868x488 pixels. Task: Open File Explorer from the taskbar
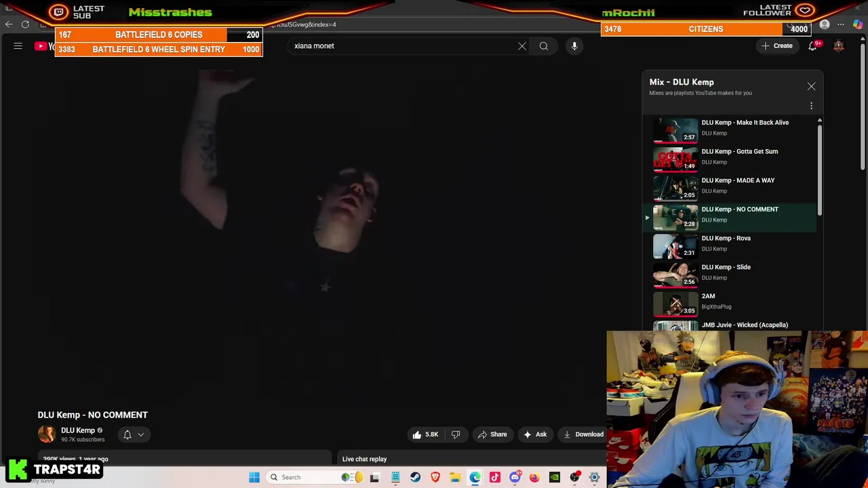pos(455,477)
